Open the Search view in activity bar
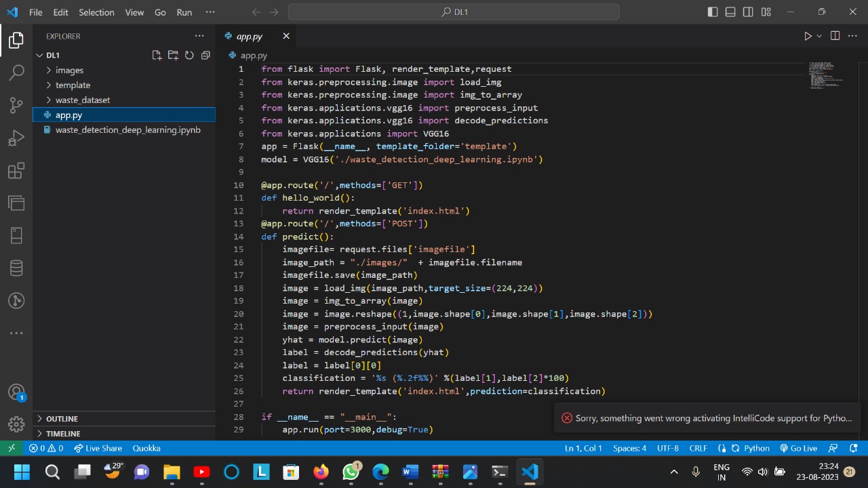868x488 pixels. tap(16, 73)
